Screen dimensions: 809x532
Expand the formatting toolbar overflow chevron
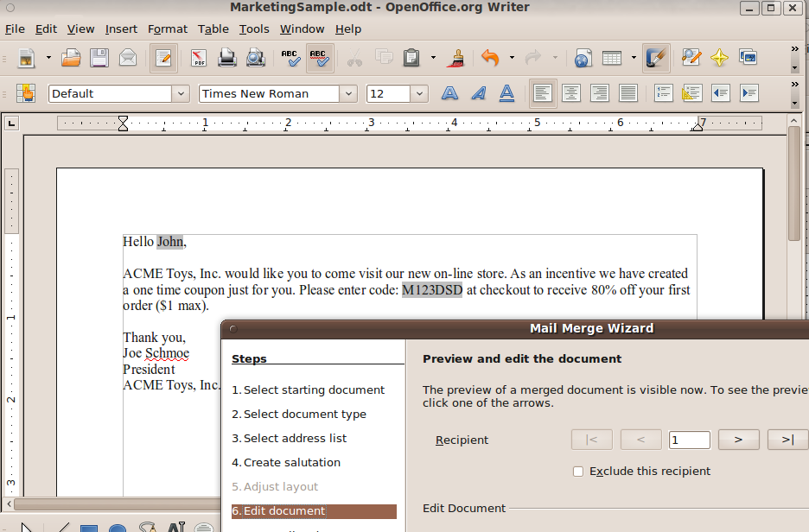pyautogui.click(x=794, y=84)
